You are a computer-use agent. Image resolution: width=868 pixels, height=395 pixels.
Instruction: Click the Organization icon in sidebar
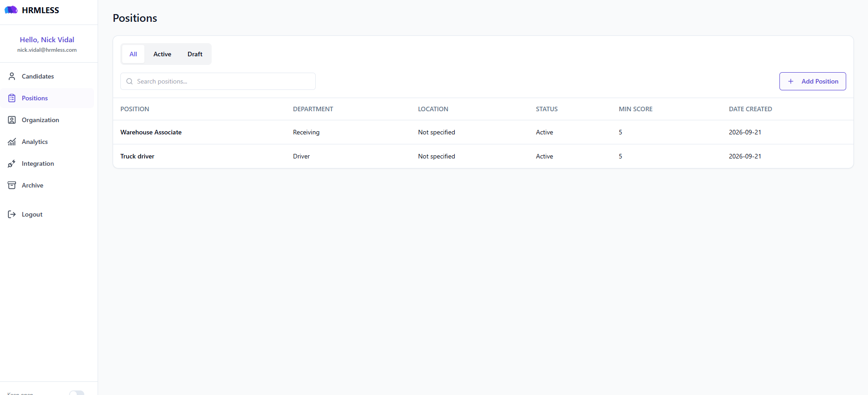coord(12,120)
